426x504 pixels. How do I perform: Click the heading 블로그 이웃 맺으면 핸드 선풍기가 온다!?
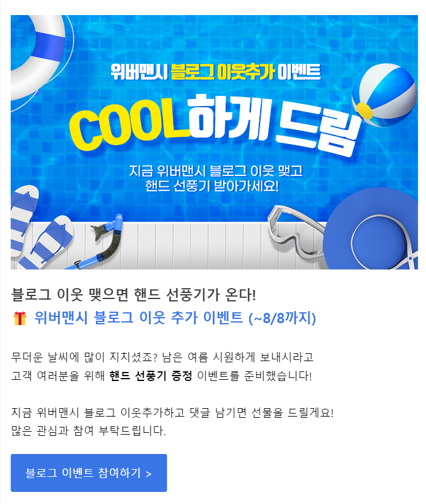(x=133, y=294)
